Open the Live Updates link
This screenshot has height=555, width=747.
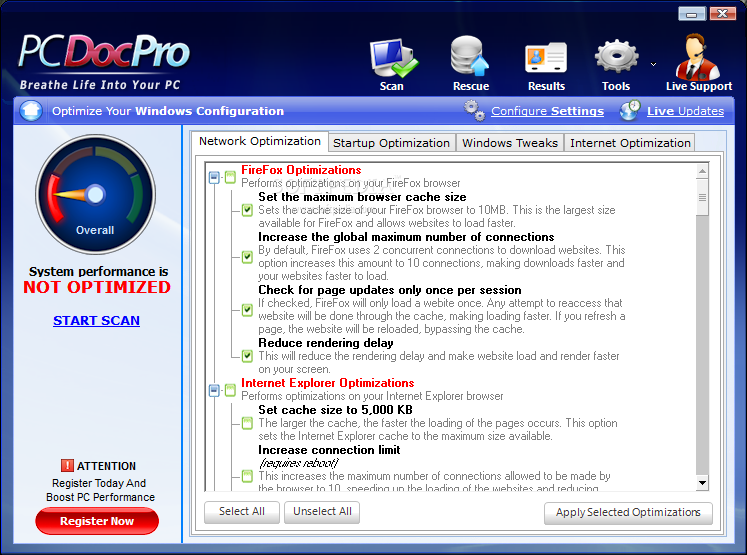coord(685,111)
